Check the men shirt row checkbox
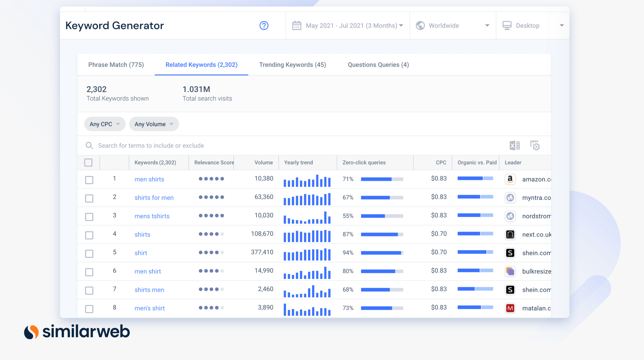 point(89,272)
